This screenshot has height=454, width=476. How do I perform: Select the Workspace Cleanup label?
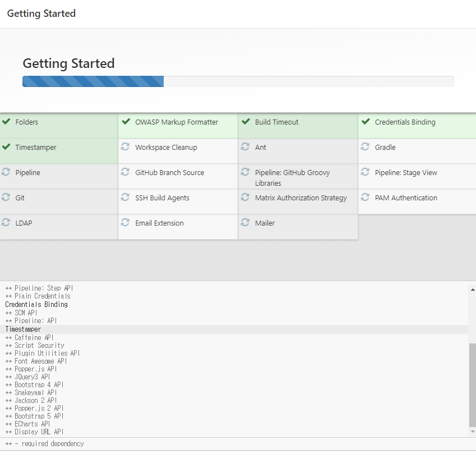(x=166, y=148)
